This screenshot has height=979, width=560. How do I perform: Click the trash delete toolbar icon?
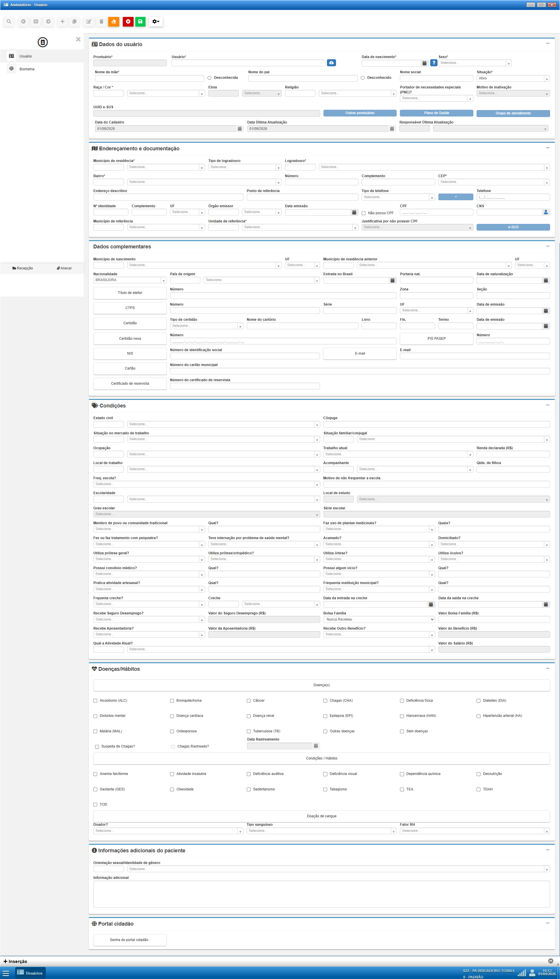[101, 22]
